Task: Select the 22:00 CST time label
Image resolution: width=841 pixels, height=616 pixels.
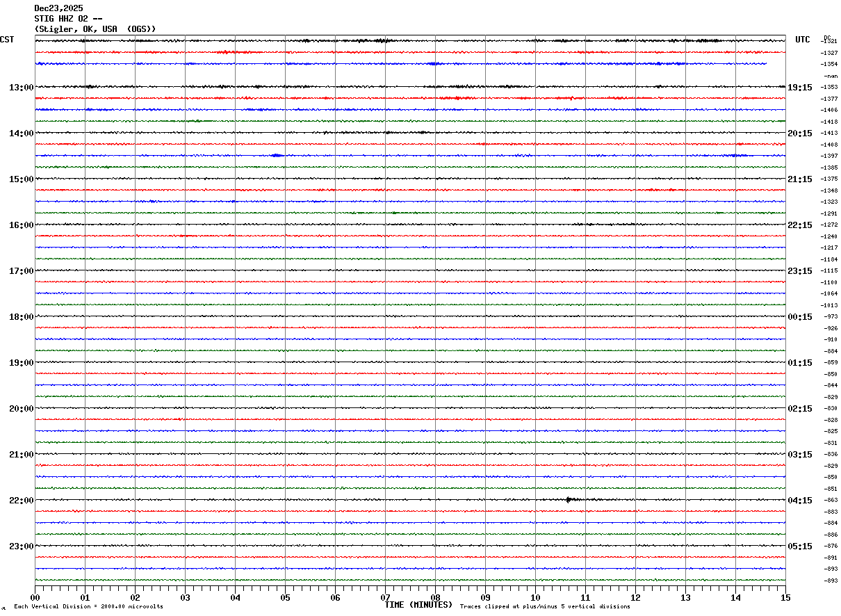Action: tap(21, 501)
